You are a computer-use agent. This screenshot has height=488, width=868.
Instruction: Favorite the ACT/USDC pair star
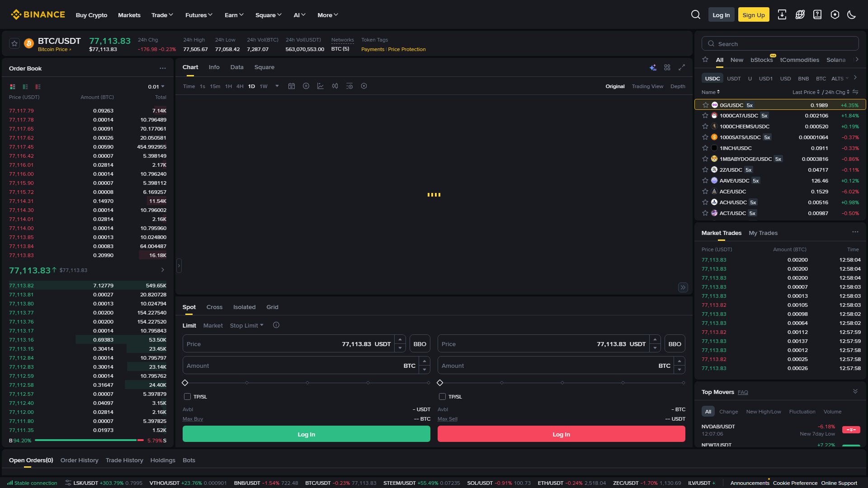705,213
